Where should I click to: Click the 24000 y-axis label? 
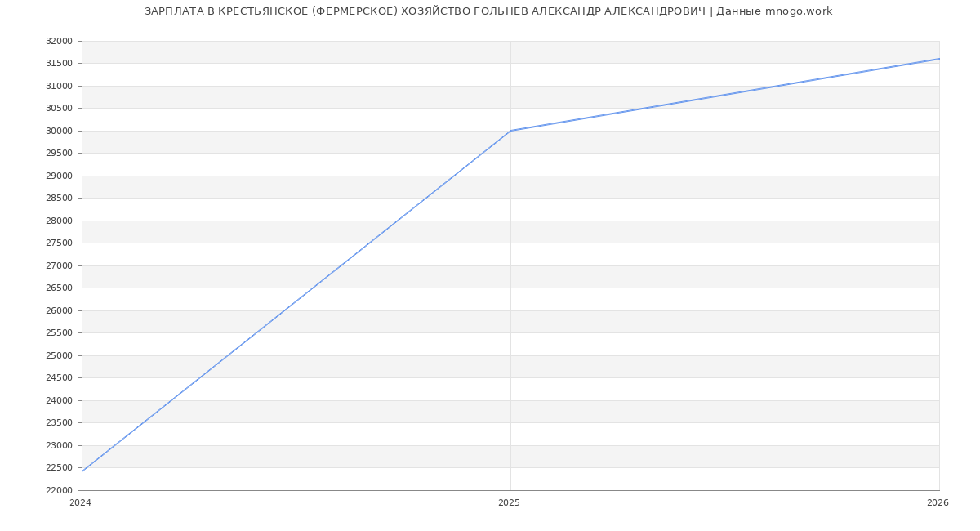(59, 400)
